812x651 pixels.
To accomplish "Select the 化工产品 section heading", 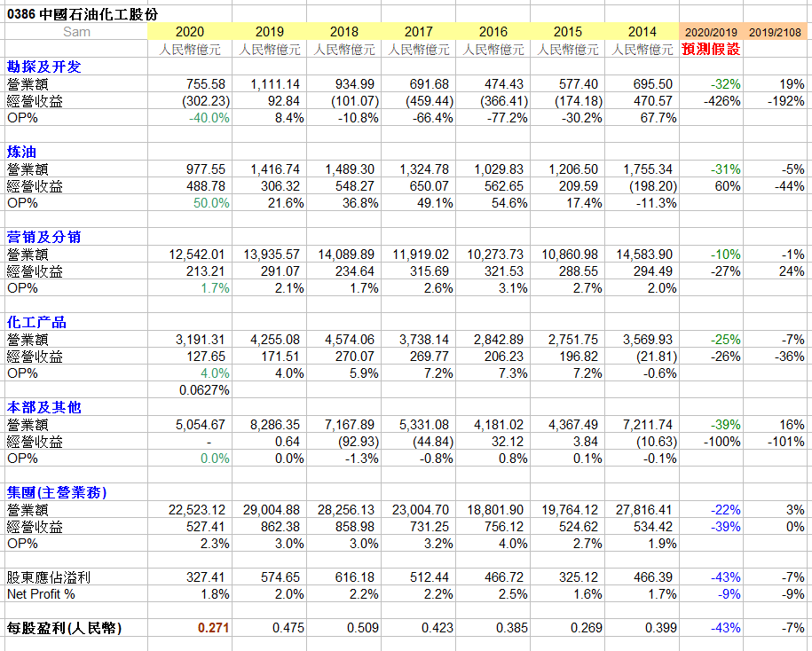I will [x=36, y=322].
